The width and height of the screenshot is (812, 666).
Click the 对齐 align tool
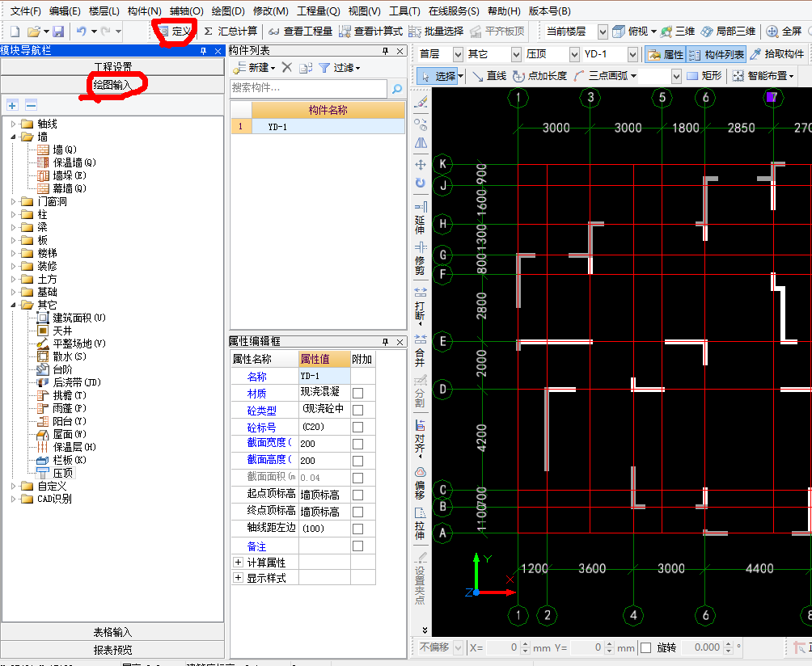(421, 439)
